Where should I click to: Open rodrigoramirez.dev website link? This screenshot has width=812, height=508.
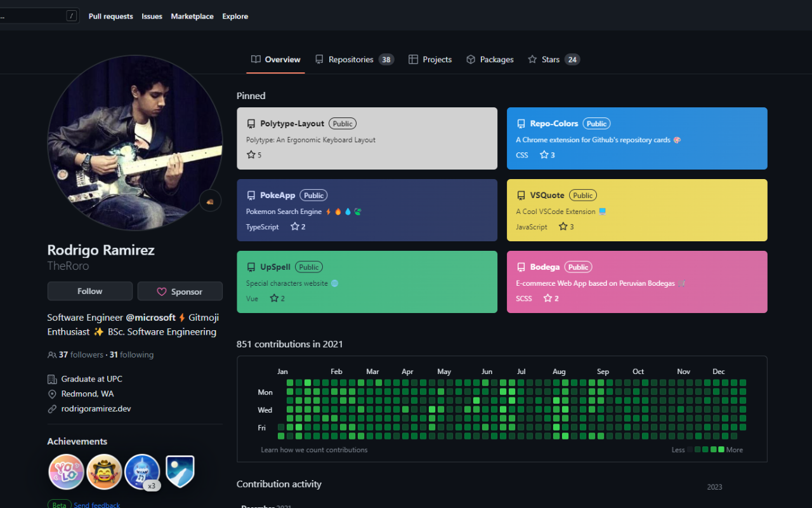(96, 409)
